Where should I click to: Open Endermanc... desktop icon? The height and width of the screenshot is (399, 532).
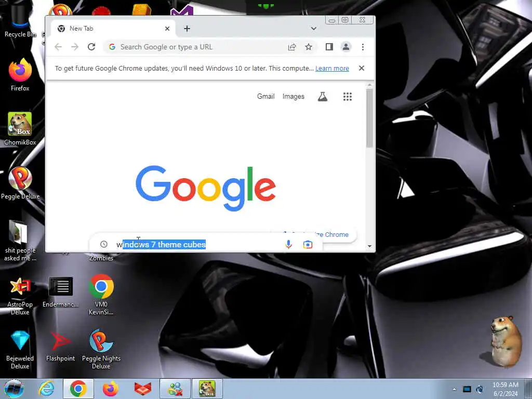click(60, 292)
